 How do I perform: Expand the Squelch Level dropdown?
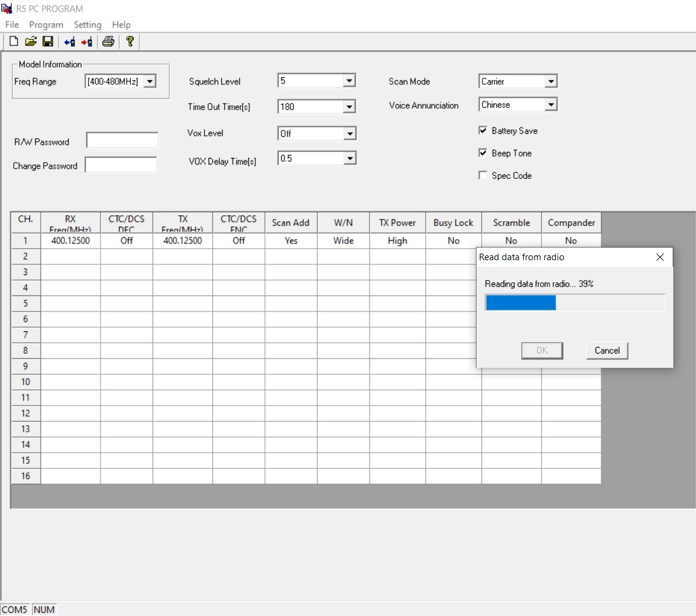(x=349, y=80)
